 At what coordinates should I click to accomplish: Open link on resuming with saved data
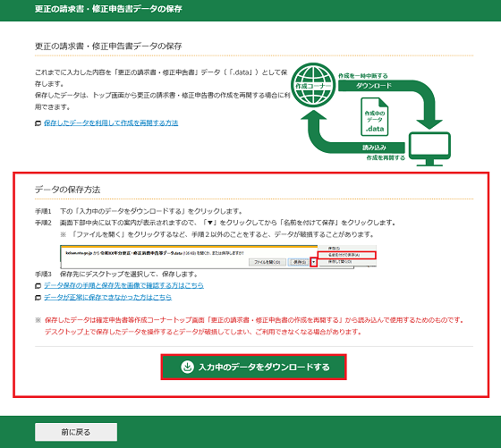111,123
